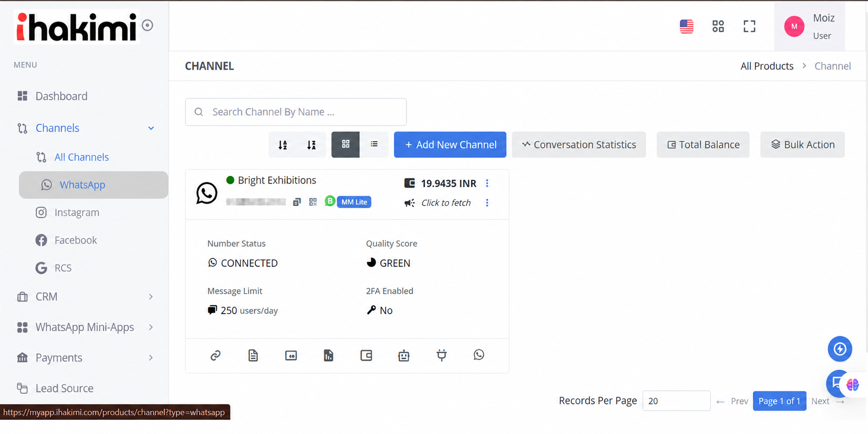Click the wallet icon in card footer
Viewport: 868px width, 434px height.
point(366,355)
